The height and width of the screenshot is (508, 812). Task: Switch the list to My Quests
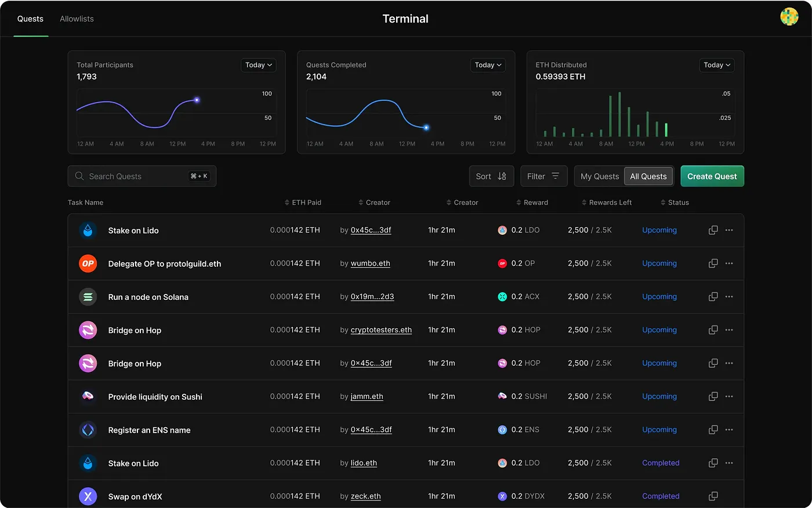600,176
